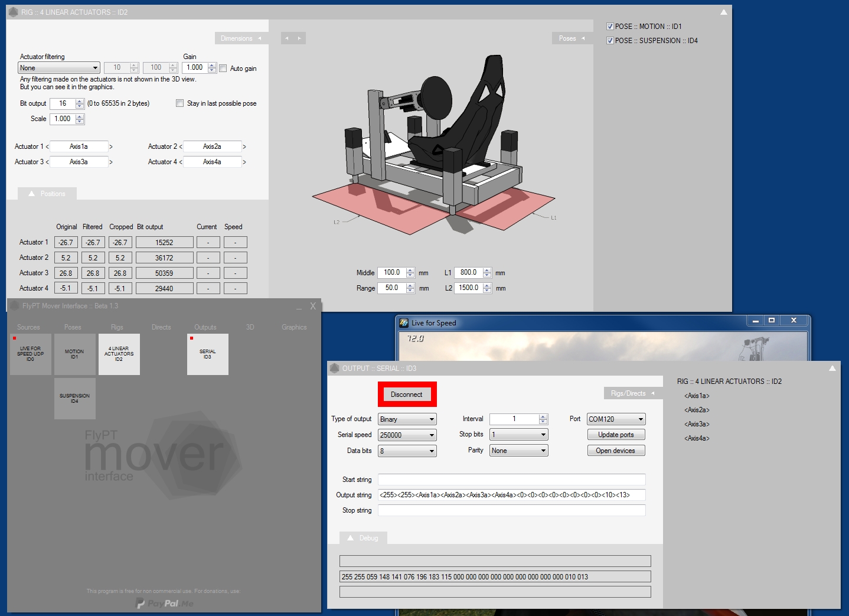Collapse the Rigs/Directs panel
The image size is (849, 616).
click(x=633, y=393)
